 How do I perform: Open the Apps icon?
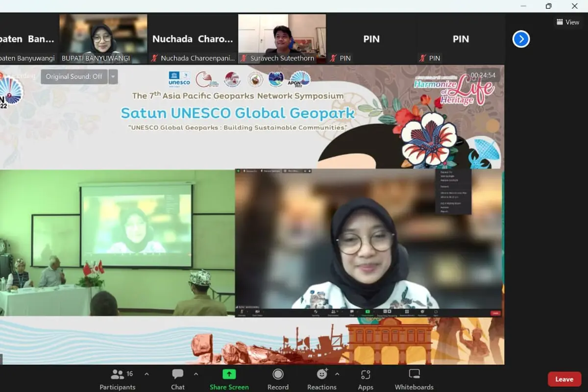pos(366,375)
